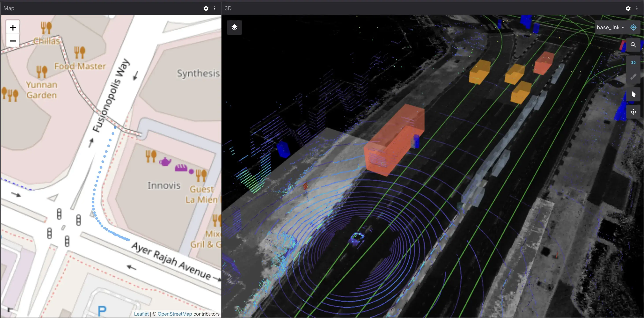Zoom out on the Leaflet map
Image resolution: width=644 pixels, height=318 pixels.
(12, 41)
